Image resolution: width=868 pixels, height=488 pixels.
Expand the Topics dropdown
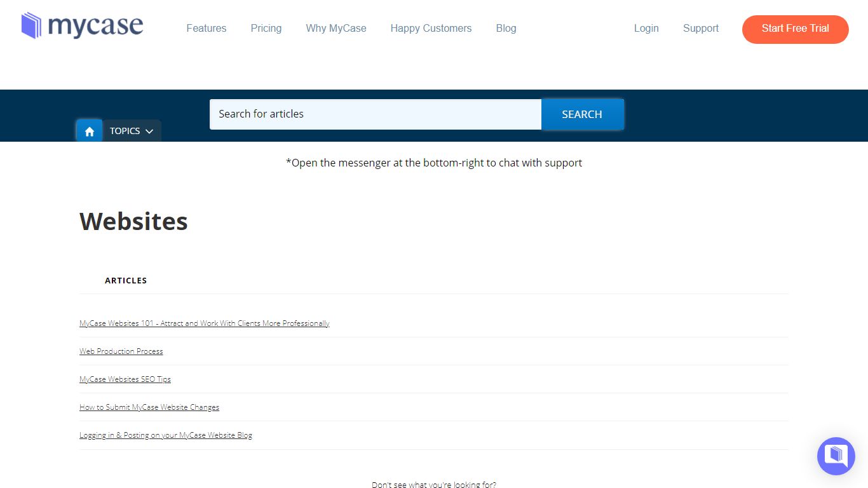click(x=132, y=131)
